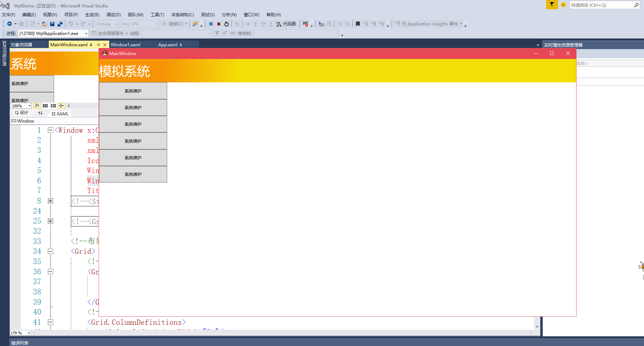Save all files with Save All icon
Viewport: 644px width, 346px height.
pyautogui.click(x=60, y=24)
